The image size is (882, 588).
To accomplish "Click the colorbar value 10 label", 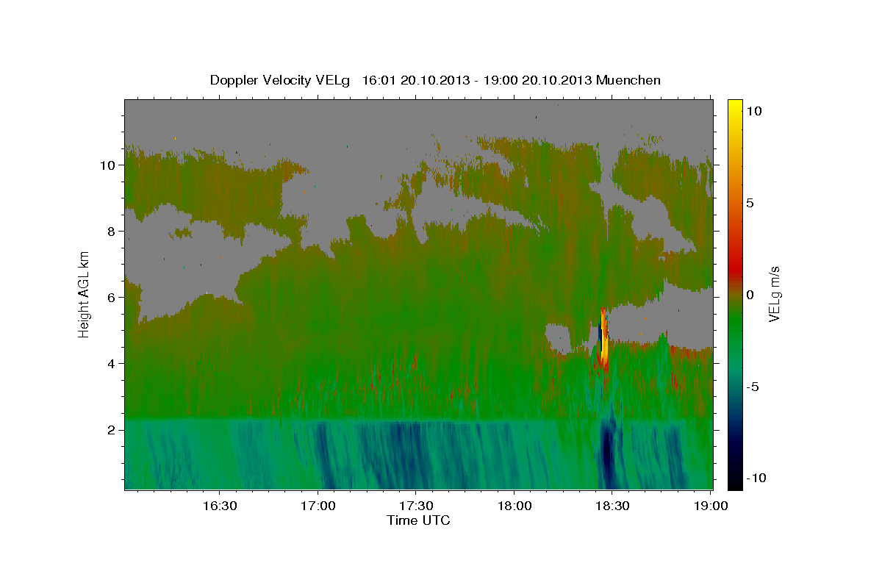I will tap(754, 111).
